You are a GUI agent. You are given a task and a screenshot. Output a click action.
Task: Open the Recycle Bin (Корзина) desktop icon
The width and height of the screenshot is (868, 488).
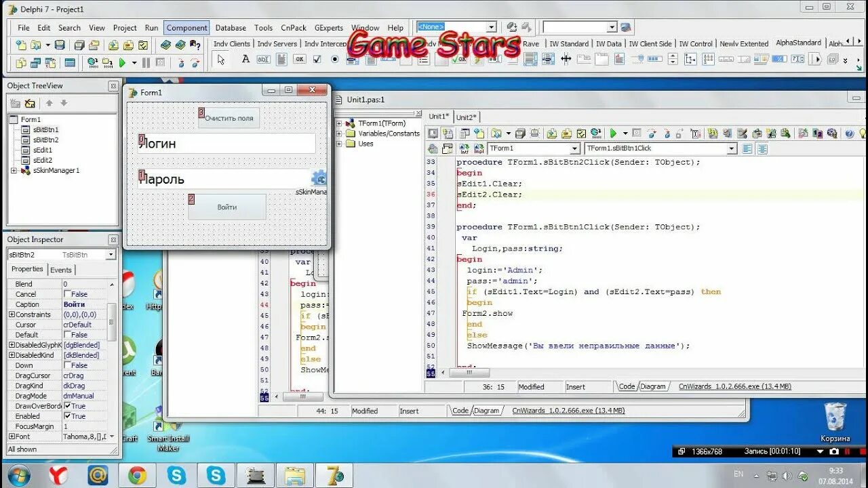pyautogui.click(x=835, y=420)
